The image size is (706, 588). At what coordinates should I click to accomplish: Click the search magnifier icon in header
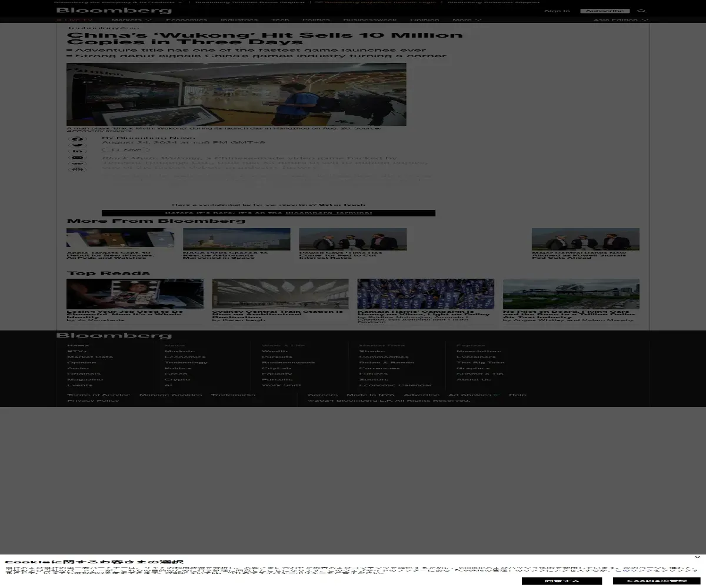642,11
